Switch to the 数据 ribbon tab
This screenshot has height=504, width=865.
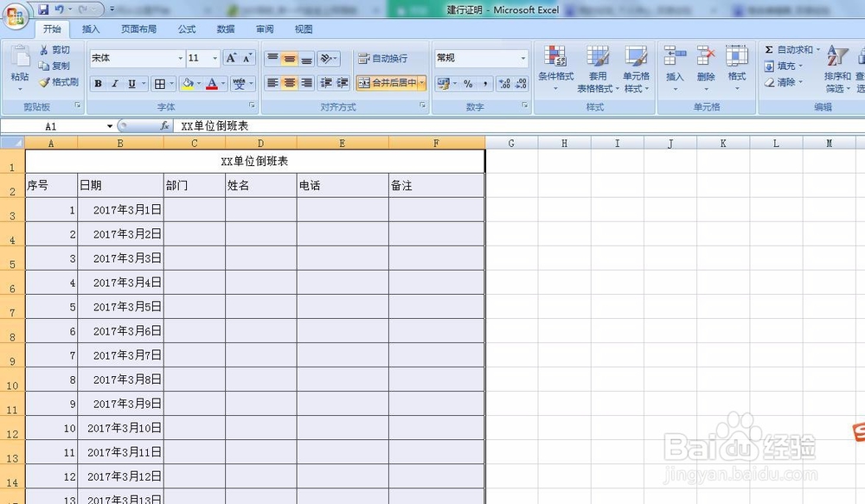click(x=225, y=29)
